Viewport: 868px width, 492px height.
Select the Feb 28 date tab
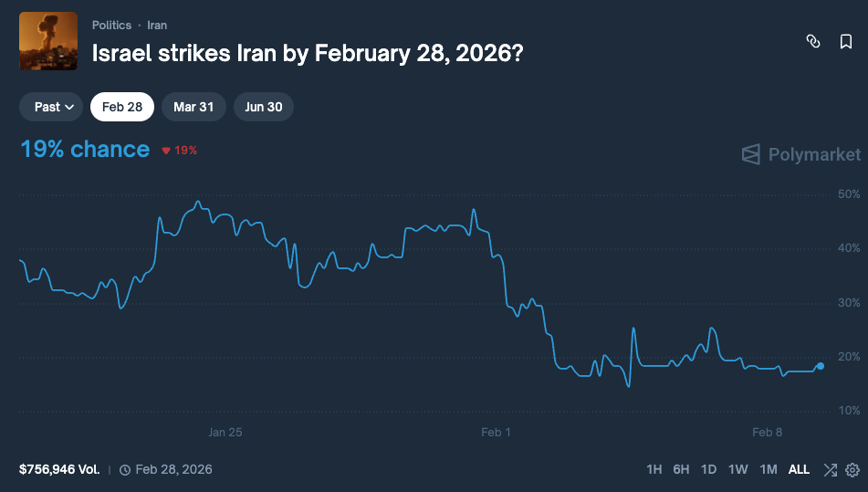coord(122,107)
